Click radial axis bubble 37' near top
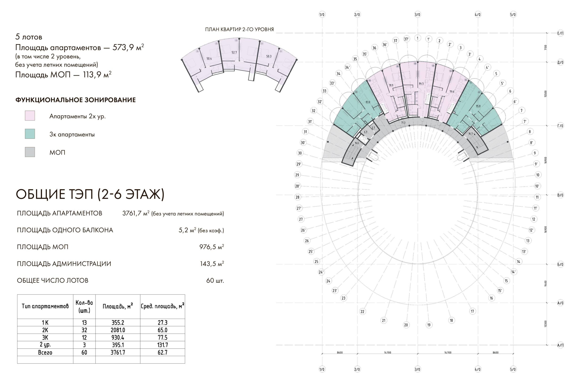This screenshot has width=588, height=386. click(x=406, y=39)
